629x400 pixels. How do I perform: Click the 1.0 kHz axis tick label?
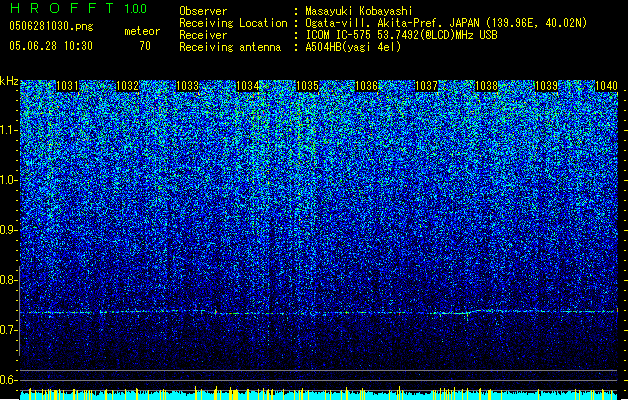9,180
